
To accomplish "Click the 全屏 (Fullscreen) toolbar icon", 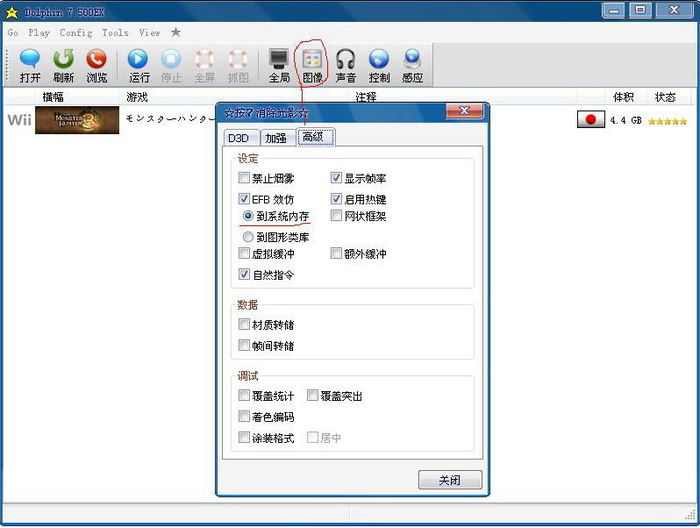I will point(204,66).
